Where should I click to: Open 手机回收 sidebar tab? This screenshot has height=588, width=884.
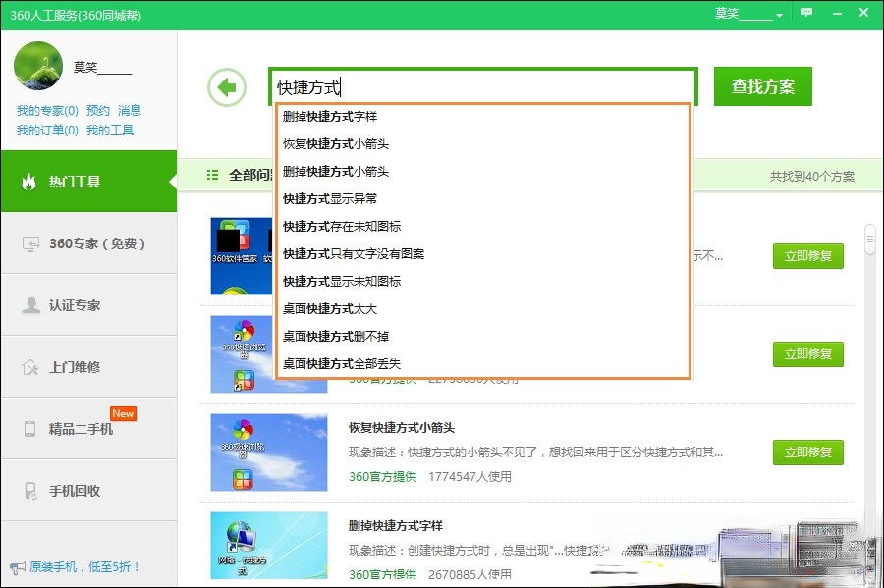click(x=89, y=491)
